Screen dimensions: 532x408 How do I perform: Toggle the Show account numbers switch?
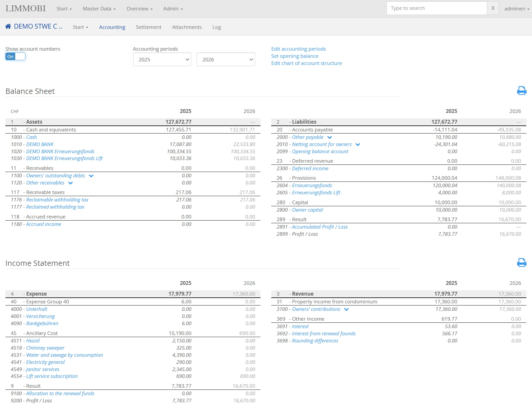(15, 56)
